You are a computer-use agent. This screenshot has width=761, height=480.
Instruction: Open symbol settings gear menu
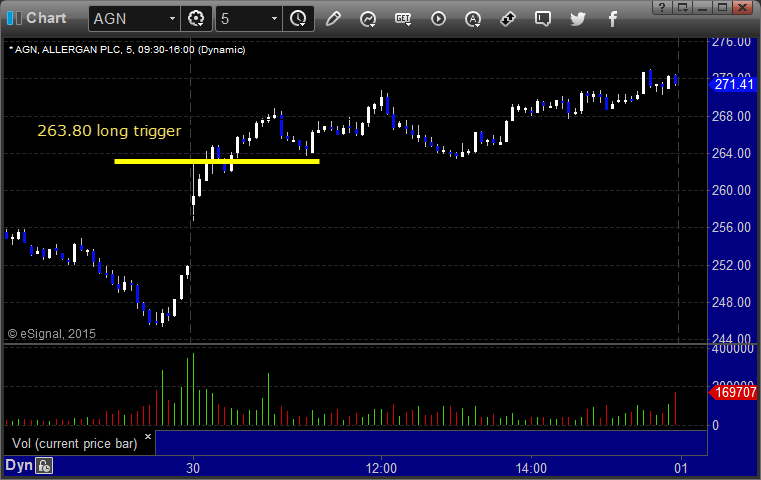(196, 19)
